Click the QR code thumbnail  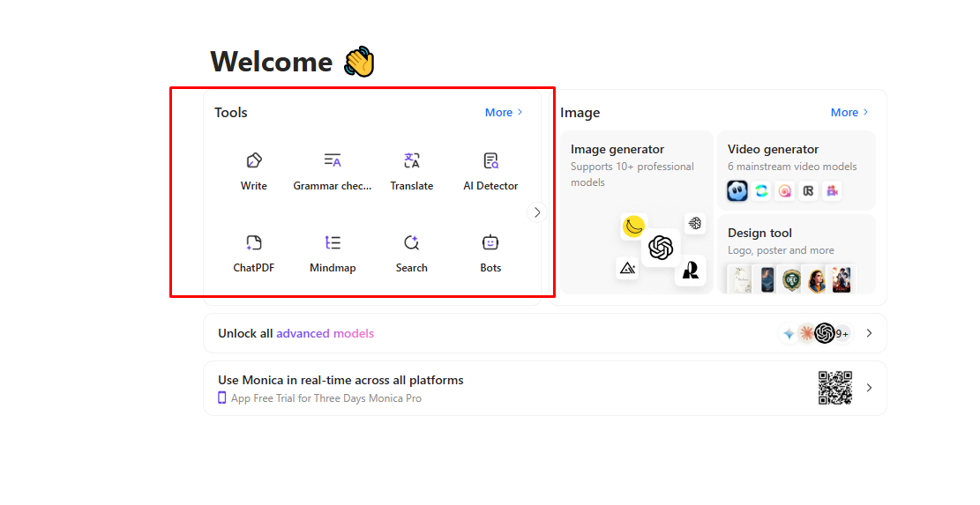[834, 388]
